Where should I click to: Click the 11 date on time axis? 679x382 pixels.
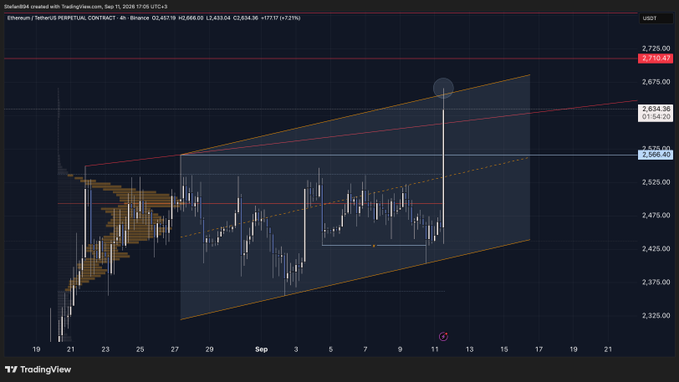tap(435, 349)
